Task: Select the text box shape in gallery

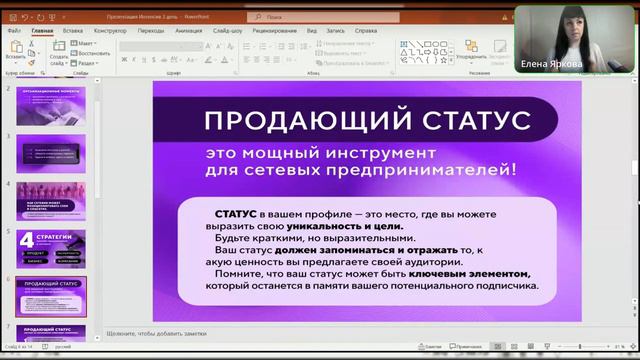Action: click(404, 44)
